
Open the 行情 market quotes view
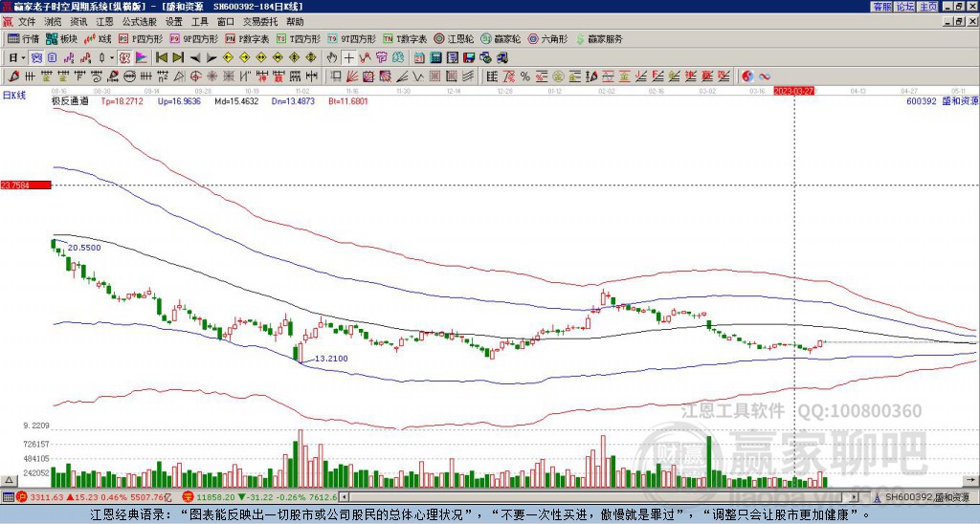(x=24, y=39)
